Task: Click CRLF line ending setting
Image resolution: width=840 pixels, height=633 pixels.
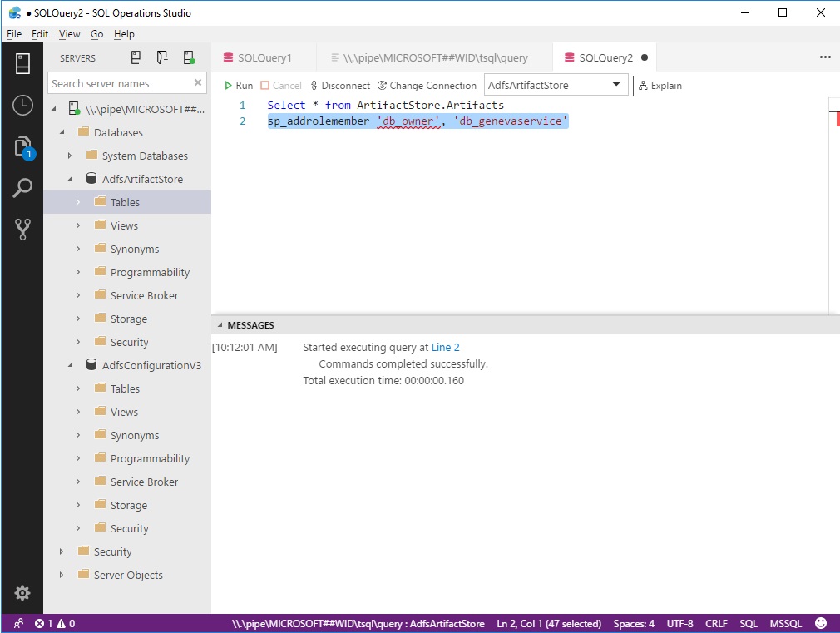Action: [716, 623]
